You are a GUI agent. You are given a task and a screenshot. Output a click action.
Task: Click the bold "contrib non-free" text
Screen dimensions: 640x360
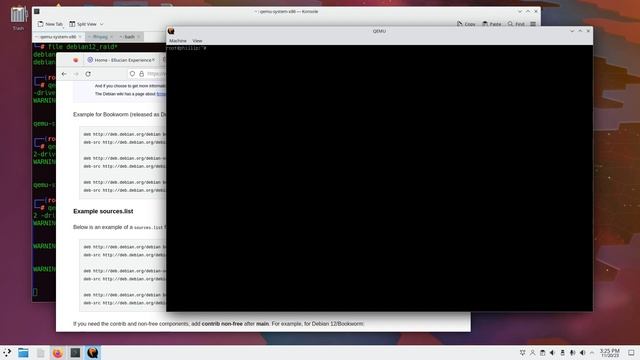(x=222, y=324)
